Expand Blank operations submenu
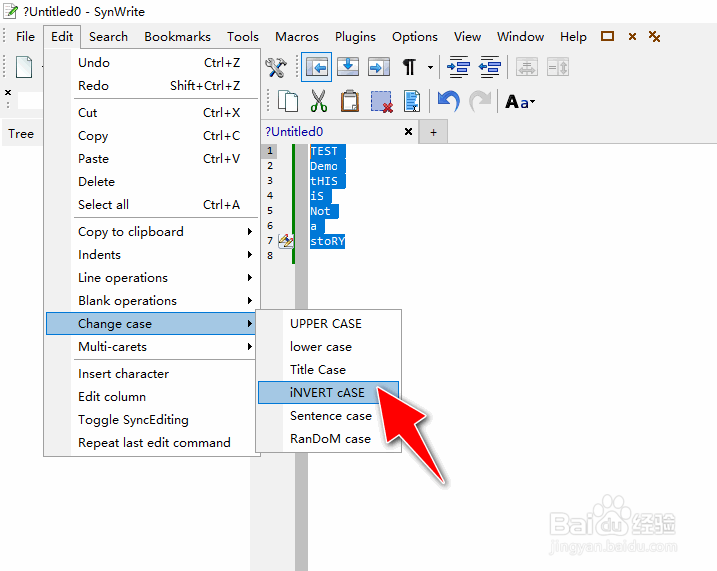This screenshot has height=571, width=717. tap(152, 300)
